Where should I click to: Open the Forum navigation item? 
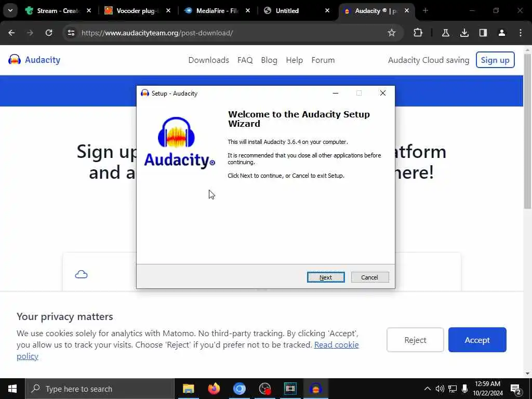tap(323, 60)
